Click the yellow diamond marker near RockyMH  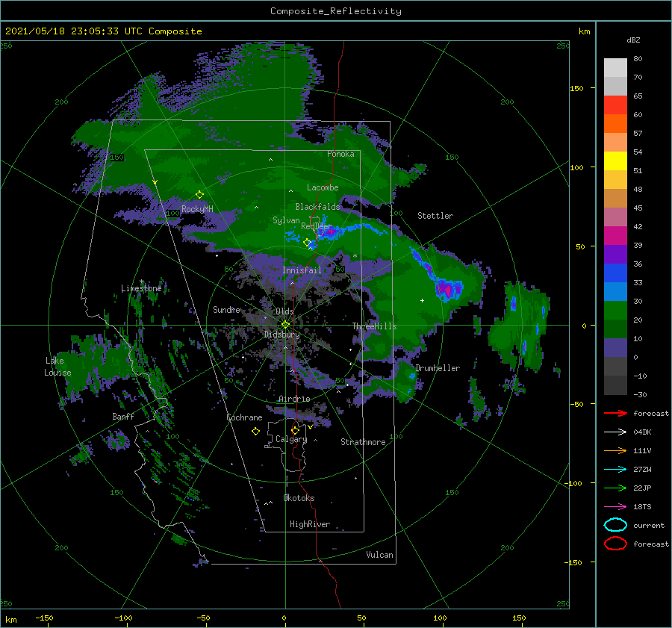tap(199, 195)
